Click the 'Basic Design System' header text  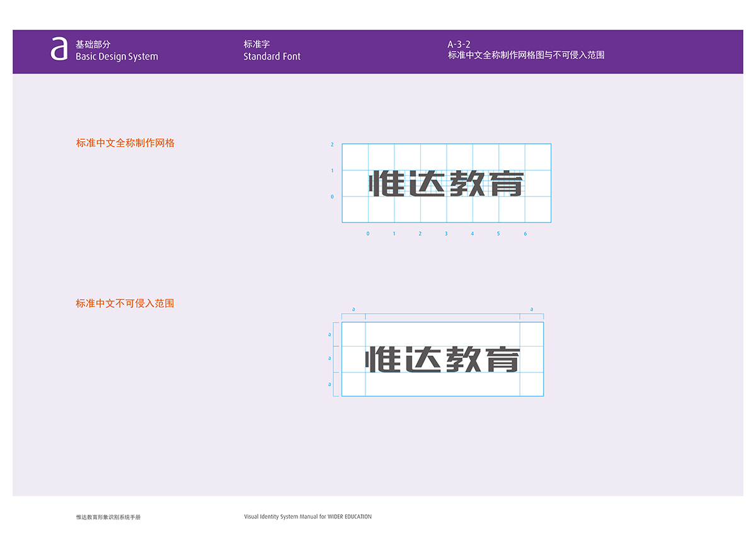pyautogui.click(x=117, y=57)
